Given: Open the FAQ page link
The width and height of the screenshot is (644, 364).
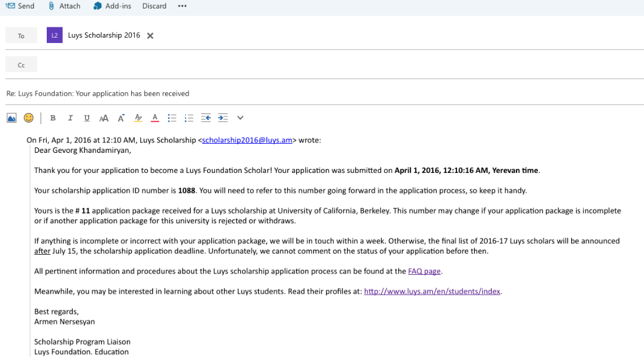Looking at the screenshot, I should 424,271.
